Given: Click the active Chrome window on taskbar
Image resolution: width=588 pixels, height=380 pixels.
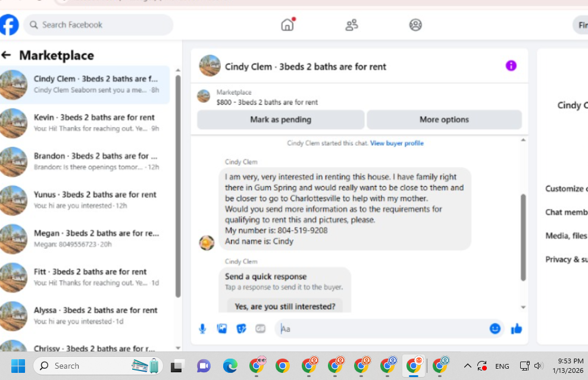Looking at the screenshot, I should point(414,366).
